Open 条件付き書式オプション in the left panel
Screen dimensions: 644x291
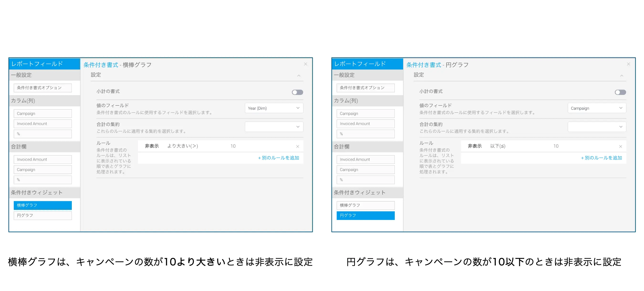(42, 88)
